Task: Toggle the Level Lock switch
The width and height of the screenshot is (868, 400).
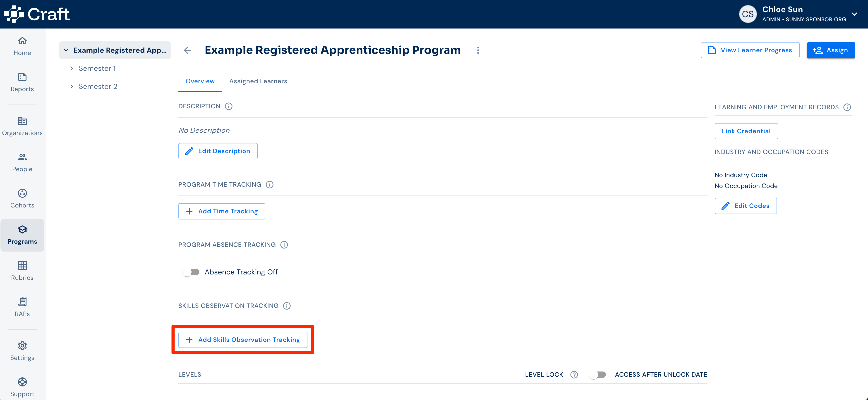Action: (x=598, y=374)
